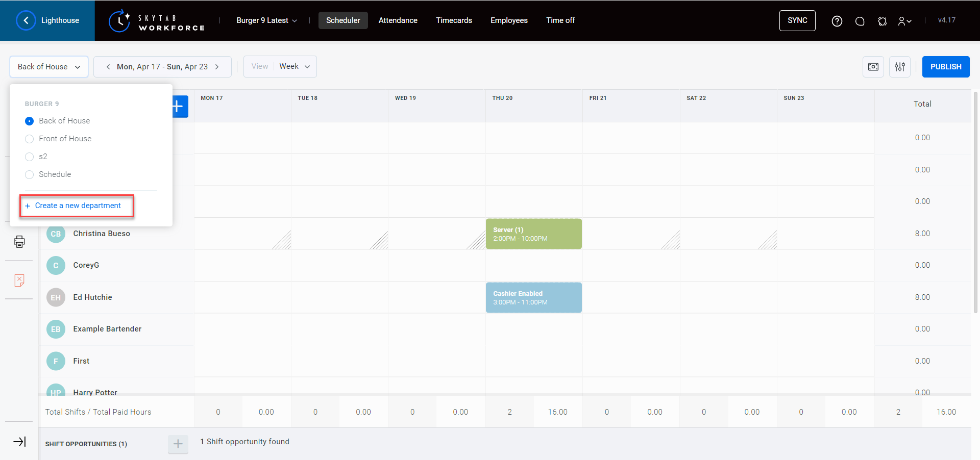This screenshot has width=980, height=460.
Task: Choose the Schedule department radio option
Action: pos(30,174)
